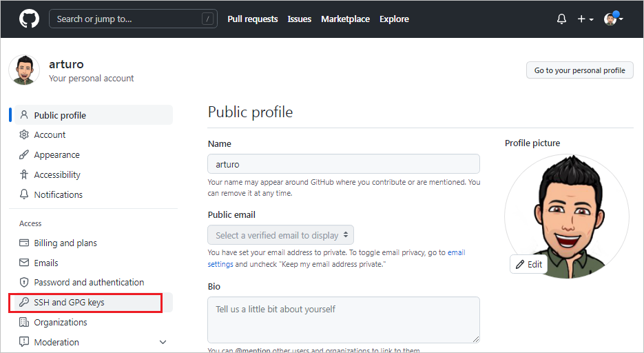Click the Edit button on profile picture

tap(529, 264)
